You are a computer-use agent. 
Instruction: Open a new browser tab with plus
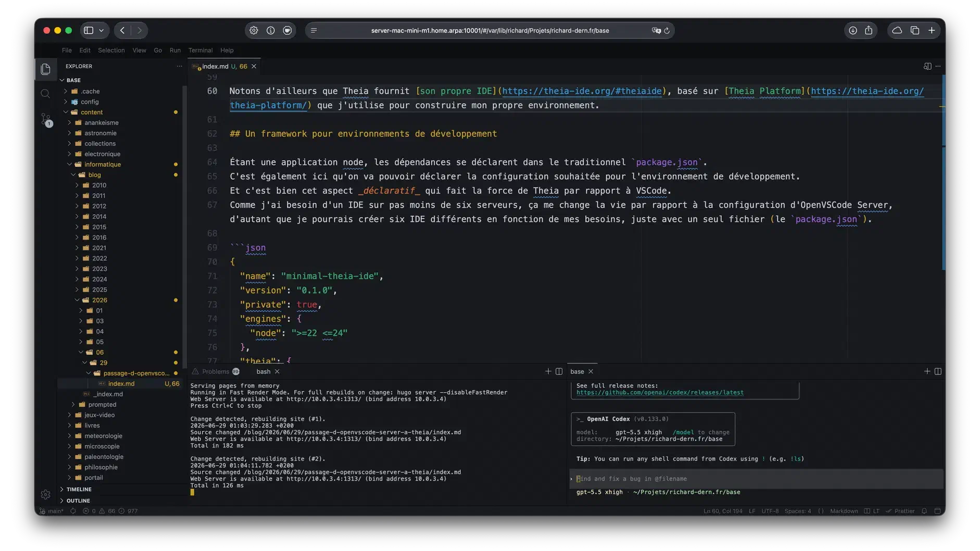point(932,30)
